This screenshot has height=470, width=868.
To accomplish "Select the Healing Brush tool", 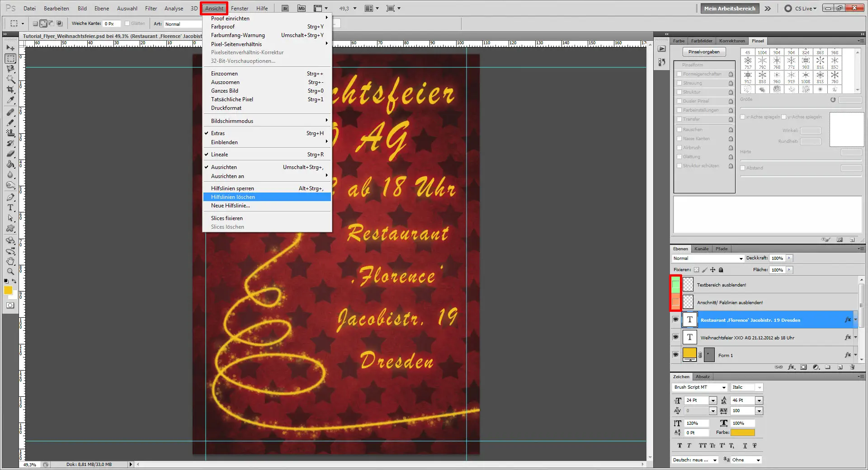I will pos(10,113).
